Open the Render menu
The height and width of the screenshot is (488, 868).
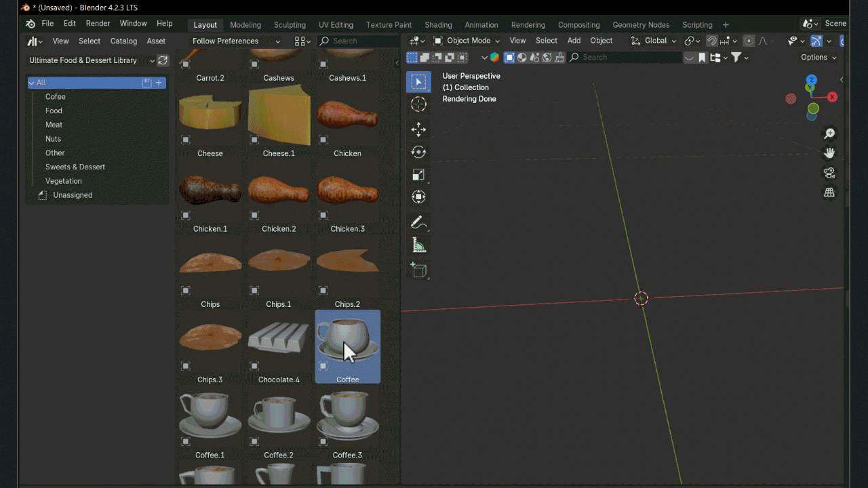(98, 23)
